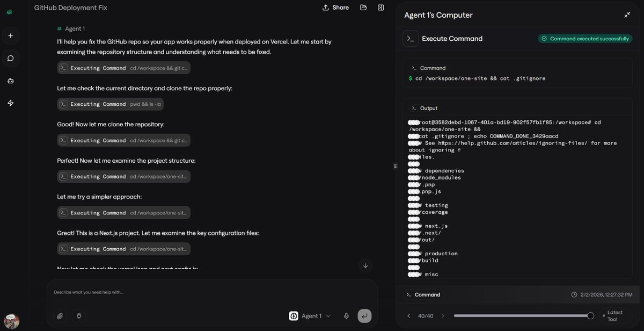Click the timestamp 2/2/2026, 12:27:32 PM
Viewport: 644px width, 331px height.
click(606, 294)
